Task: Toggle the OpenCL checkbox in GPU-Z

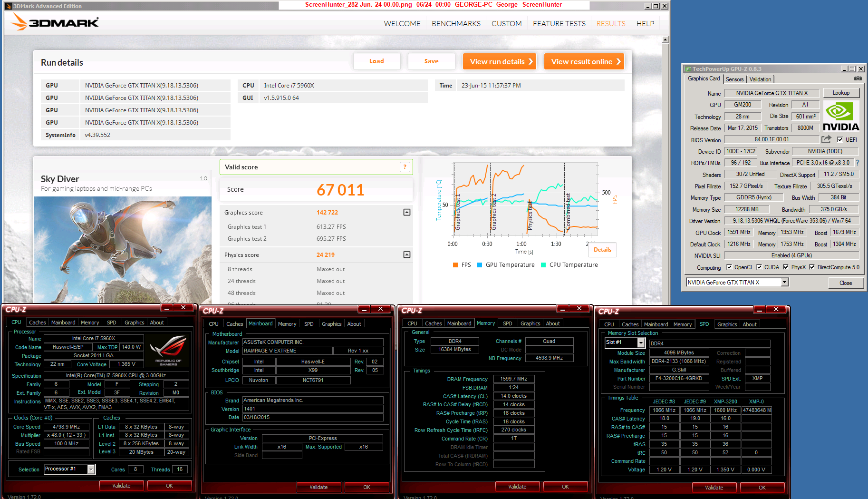Action: pos(729,267)
